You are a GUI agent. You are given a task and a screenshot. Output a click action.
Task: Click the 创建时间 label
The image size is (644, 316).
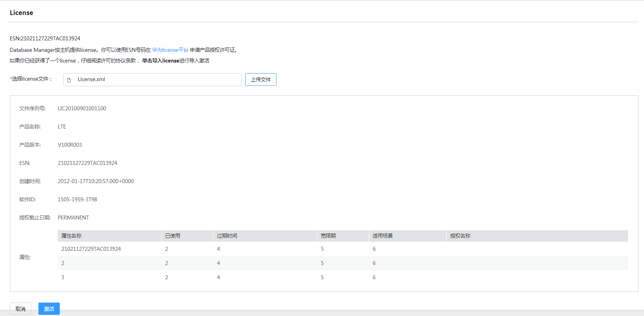(30, 181)
